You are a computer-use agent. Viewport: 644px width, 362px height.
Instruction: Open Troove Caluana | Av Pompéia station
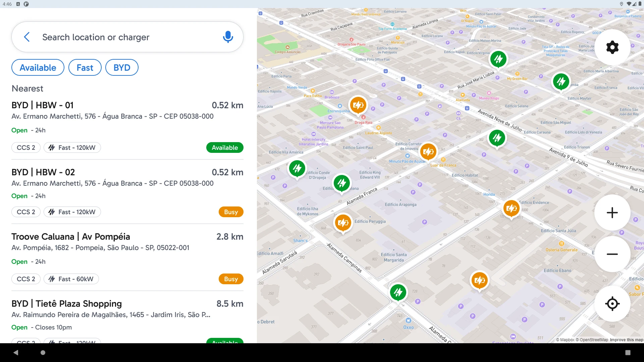[127, 258]
